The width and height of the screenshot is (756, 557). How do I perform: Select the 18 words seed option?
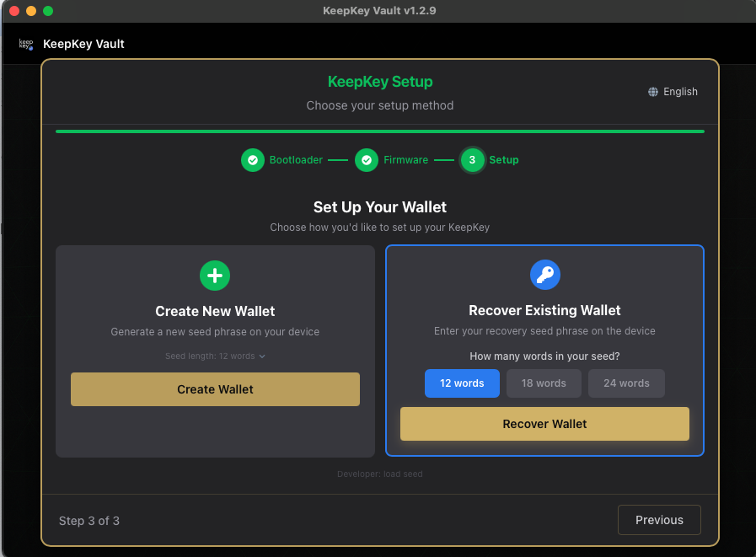click(544, 383)
